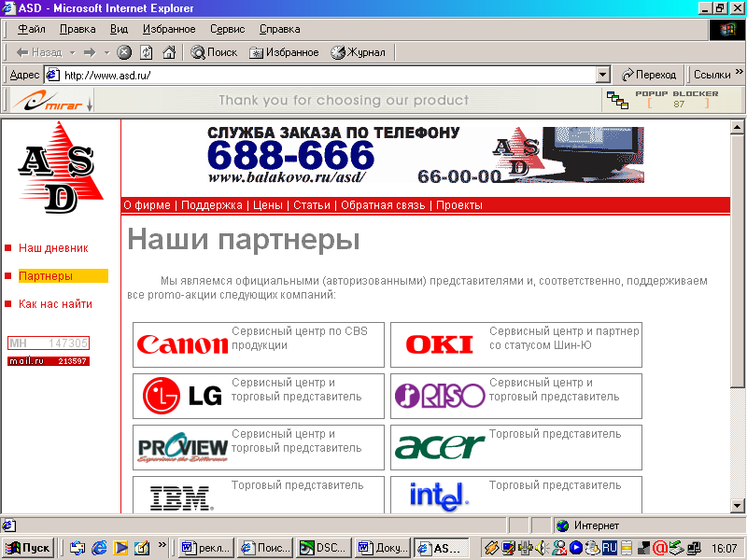
Task: Open the О фирме link
Action: [x=148, y=205]
